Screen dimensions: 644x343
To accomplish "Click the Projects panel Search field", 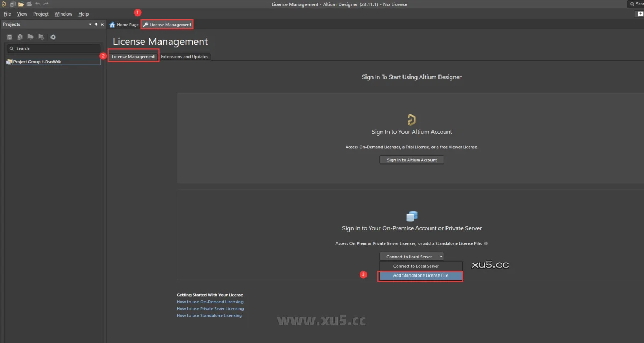I will [x=54, y=48].
